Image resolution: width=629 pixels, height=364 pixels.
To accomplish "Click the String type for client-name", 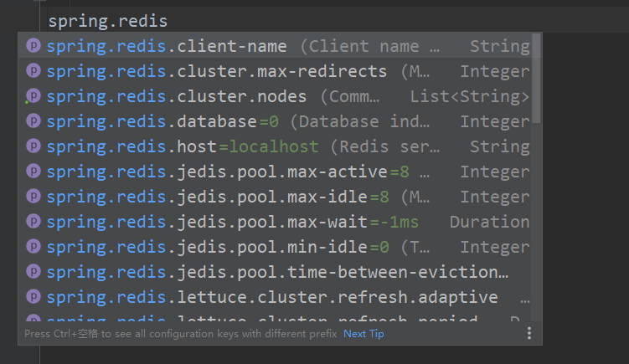I will 500,47.
